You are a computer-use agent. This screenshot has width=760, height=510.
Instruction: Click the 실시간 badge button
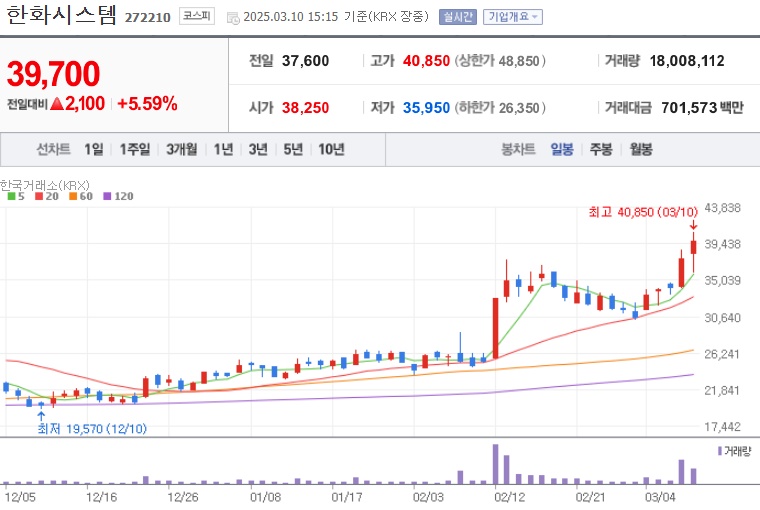click(x=458, y=17)
